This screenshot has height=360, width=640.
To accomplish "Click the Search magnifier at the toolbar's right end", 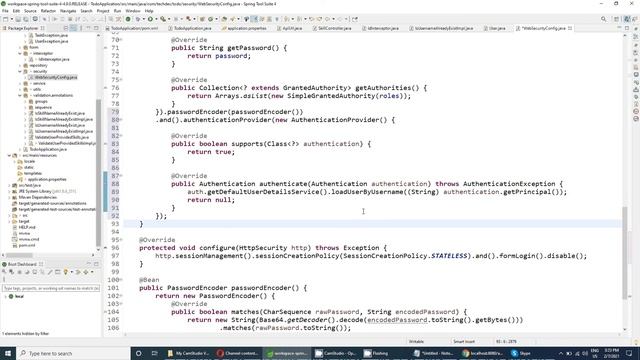I will tap(603, 19).
